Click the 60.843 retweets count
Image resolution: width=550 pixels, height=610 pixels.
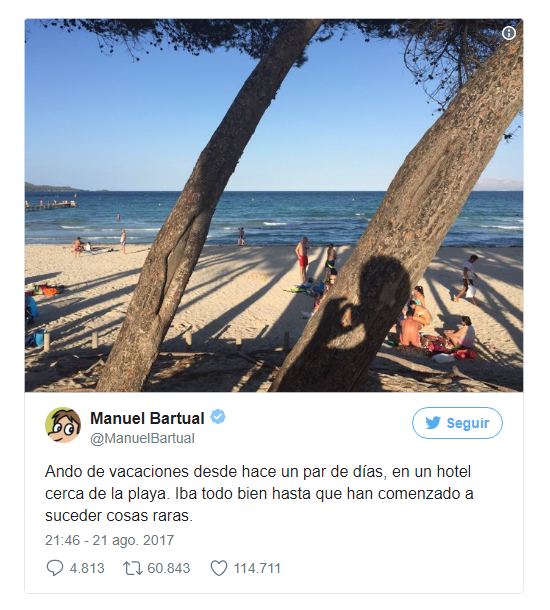coord(169,568)
